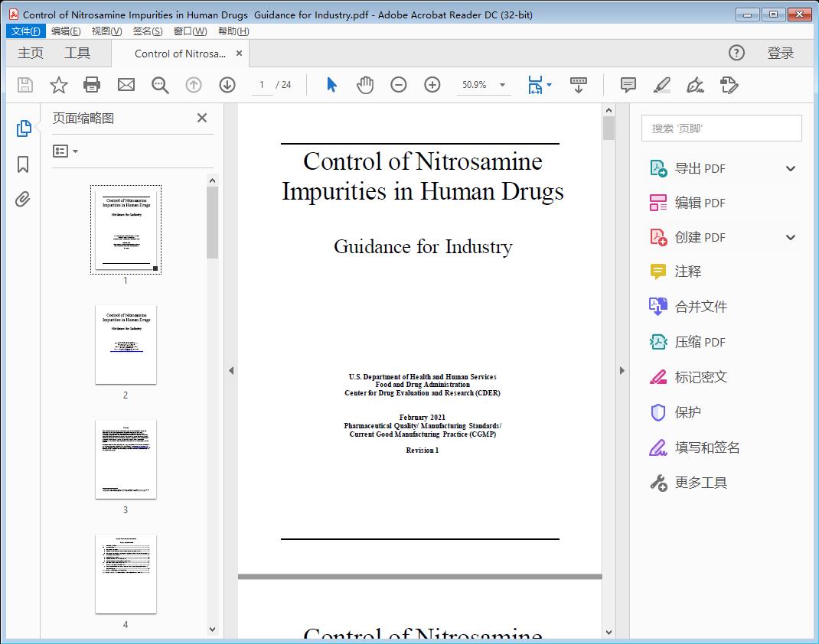
Task: Select the Control of Nitrosa... document tab
Action: click(x=180, y=54)
